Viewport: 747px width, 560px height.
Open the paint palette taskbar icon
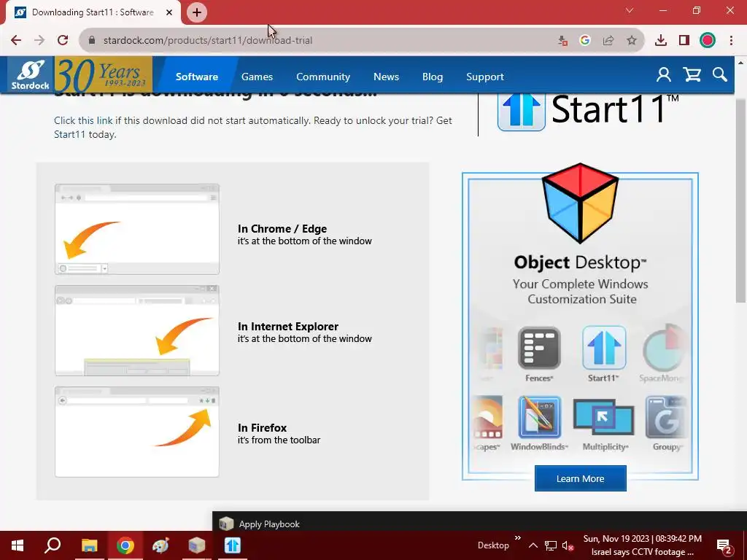(160, 545)
